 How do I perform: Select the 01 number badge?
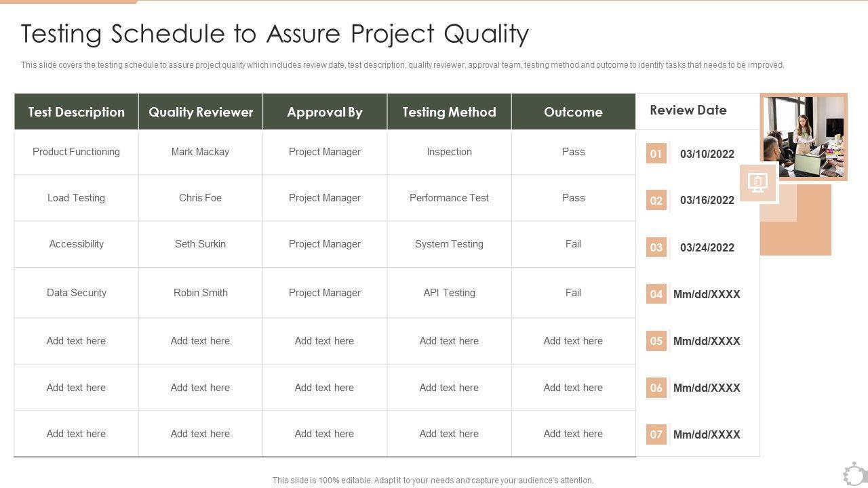click(656, 154)
